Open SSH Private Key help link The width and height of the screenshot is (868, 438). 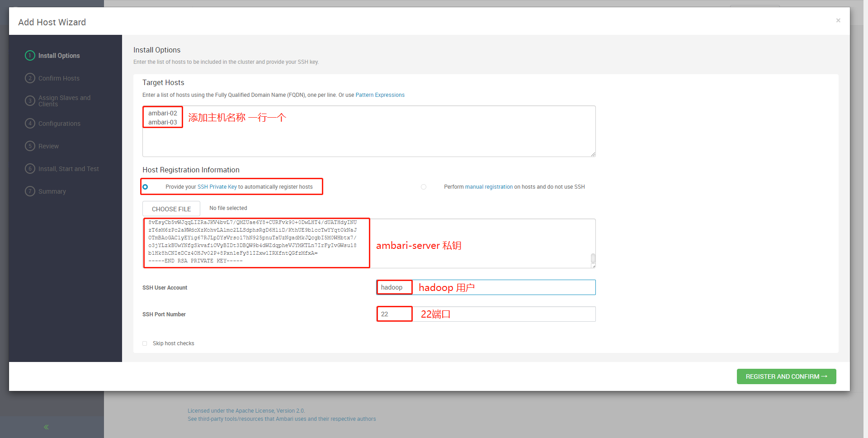click(x=217, y=187)
